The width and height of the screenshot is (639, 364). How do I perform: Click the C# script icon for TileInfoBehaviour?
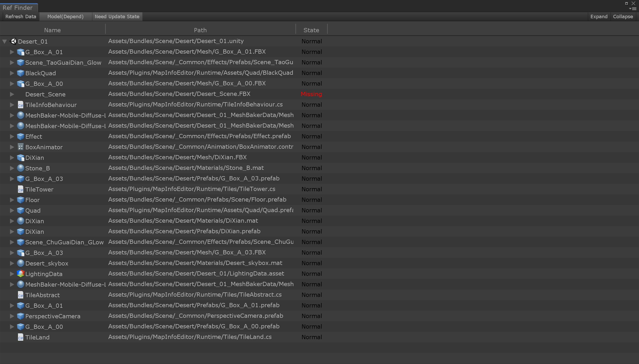pyautogui.click(x=21, y=105)
